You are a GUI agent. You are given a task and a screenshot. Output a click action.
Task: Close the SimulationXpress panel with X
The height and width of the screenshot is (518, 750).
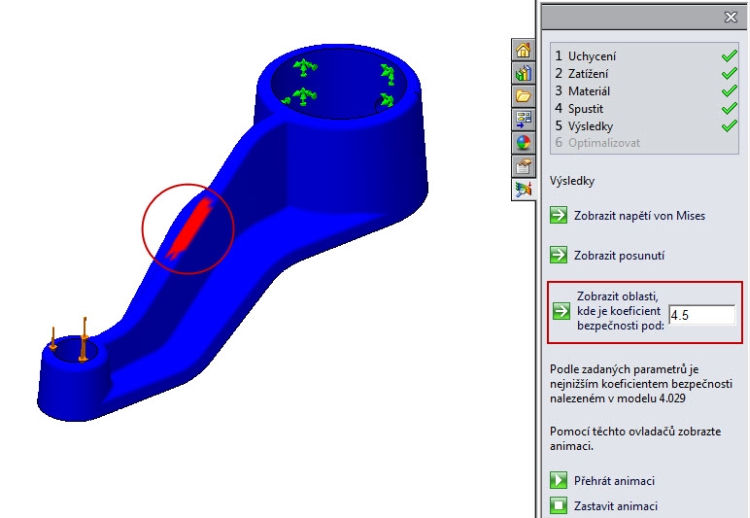(x=730, y=17)
